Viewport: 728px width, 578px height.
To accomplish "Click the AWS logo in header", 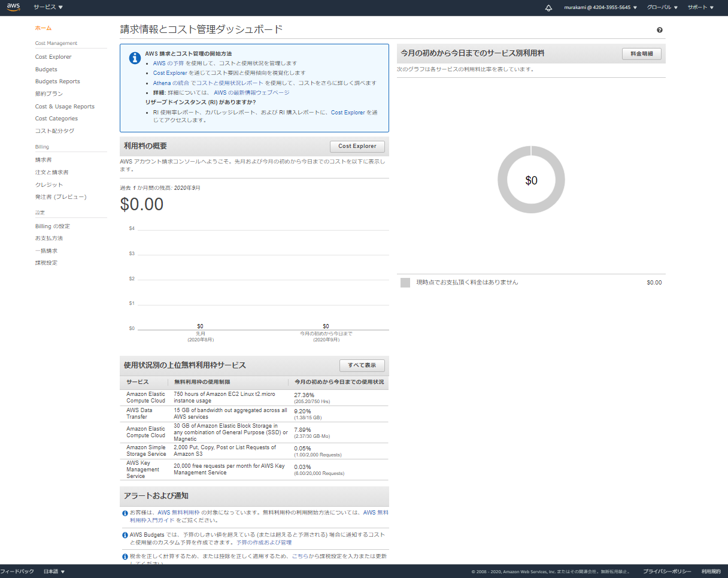I will 14,7.
